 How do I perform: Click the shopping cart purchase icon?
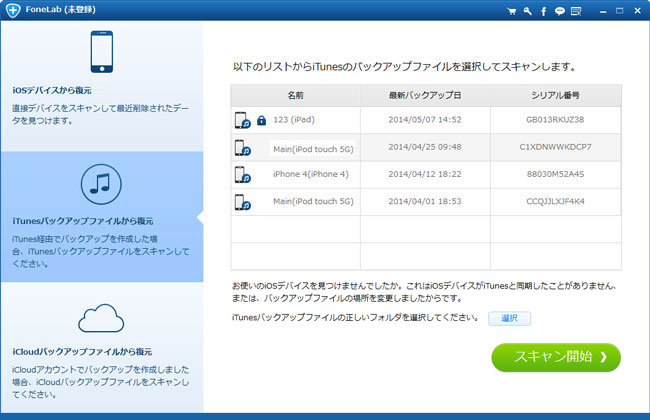tap(513, 11)
